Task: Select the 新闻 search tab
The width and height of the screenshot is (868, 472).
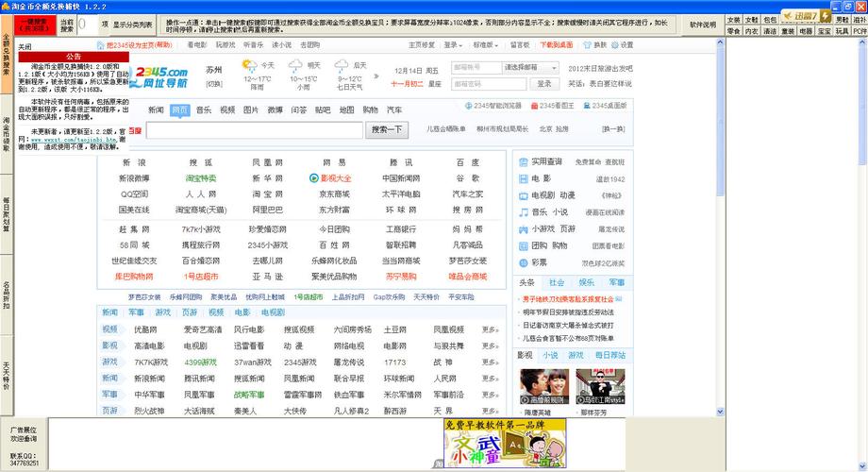Action: [x=156, y=110]
